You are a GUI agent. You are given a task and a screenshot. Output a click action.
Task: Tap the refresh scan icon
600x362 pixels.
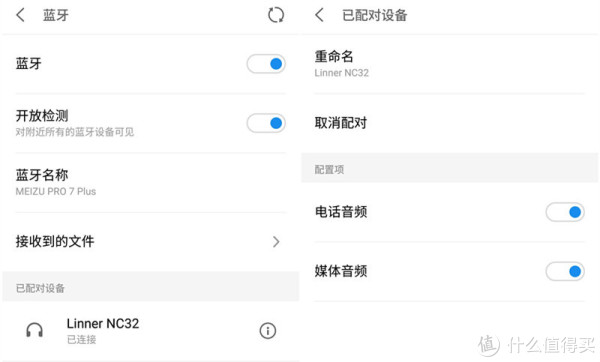click(276, 15)
